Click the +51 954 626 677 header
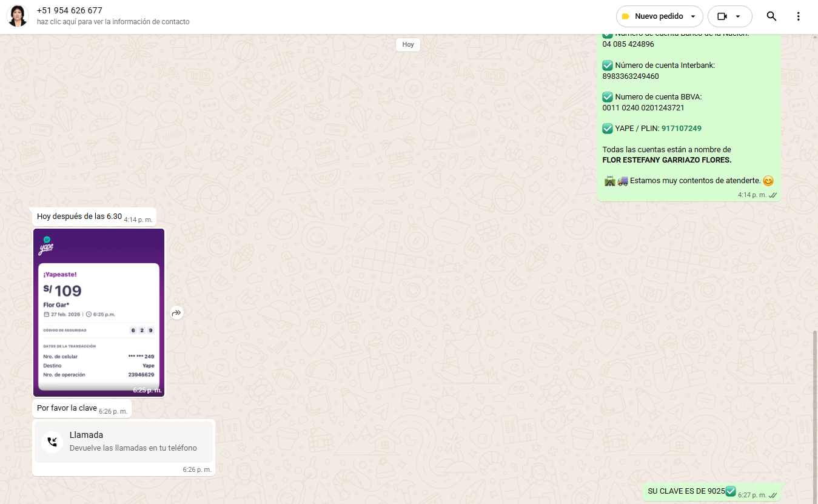The height and width of the screenshot is (504, 818). (x=70, y=10)
